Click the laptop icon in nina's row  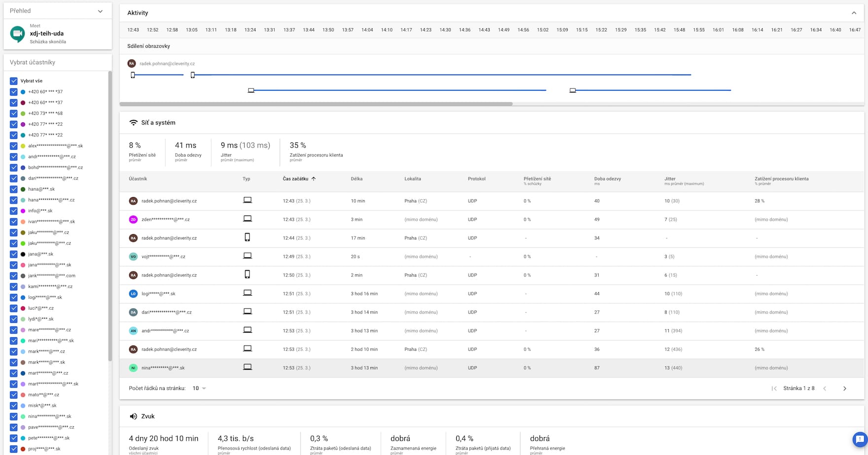click(x=248, y=368)
